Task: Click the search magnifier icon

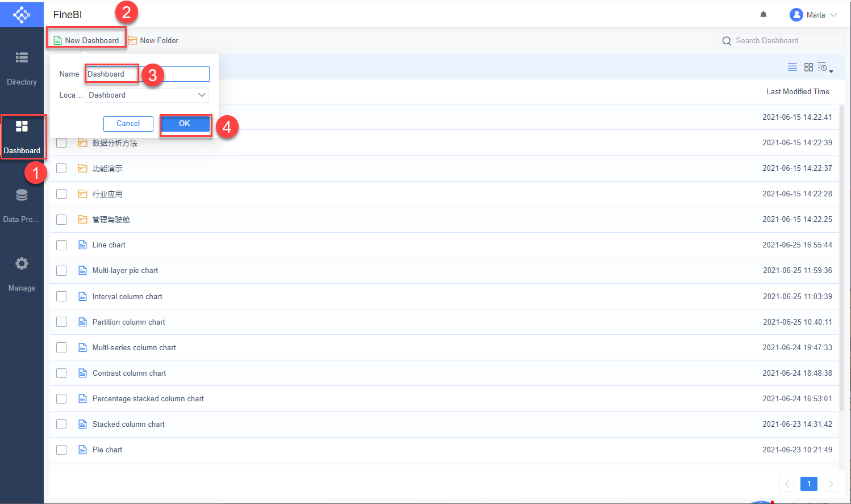Action: (727, 40)
